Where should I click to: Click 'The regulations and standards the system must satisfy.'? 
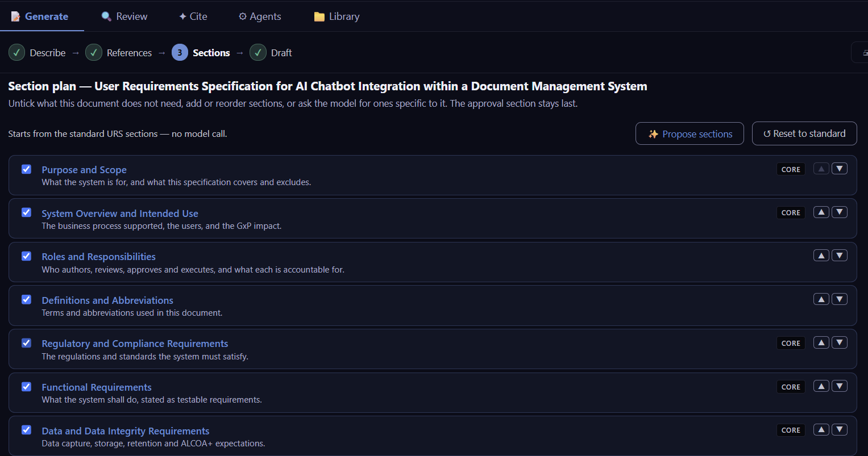(x=145, y=357)
